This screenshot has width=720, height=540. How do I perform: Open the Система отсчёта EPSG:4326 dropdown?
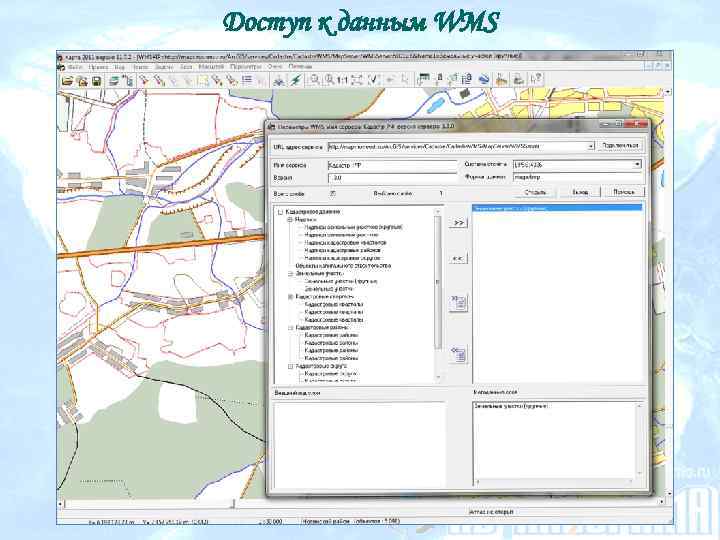(637, 164)
